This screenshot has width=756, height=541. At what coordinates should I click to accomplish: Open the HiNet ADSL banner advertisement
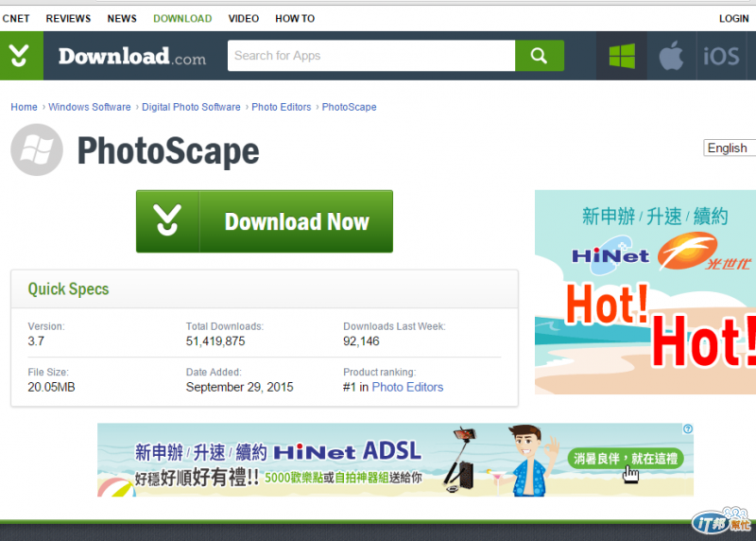395,460
